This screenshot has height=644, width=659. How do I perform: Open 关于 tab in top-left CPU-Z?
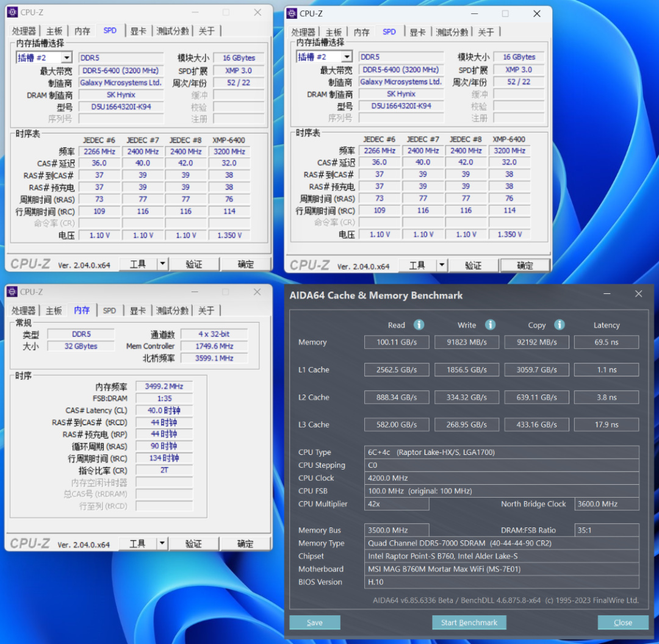[206, 31]
